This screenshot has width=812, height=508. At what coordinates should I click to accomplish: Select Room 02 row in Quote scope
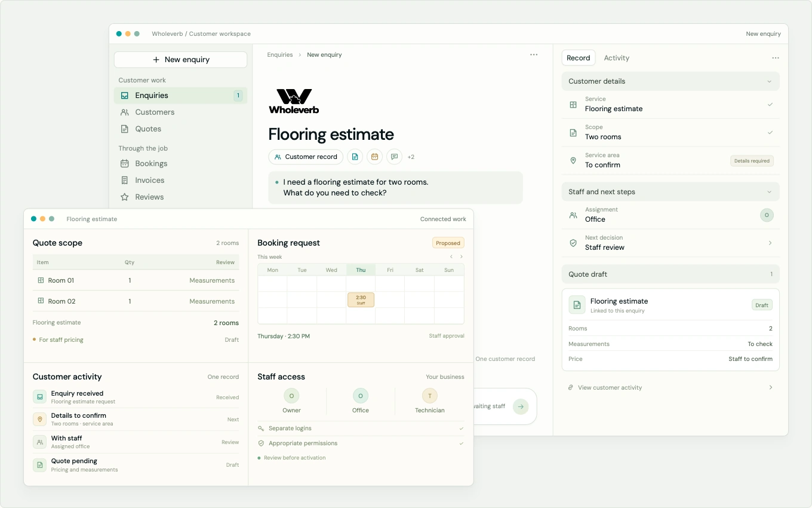pos(136,301)
